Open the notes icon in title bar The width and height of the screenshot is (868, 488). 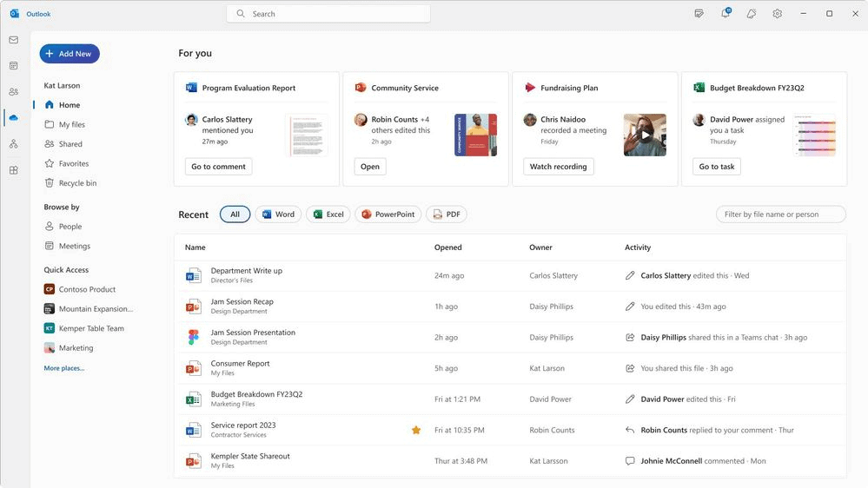coord(699,14)
